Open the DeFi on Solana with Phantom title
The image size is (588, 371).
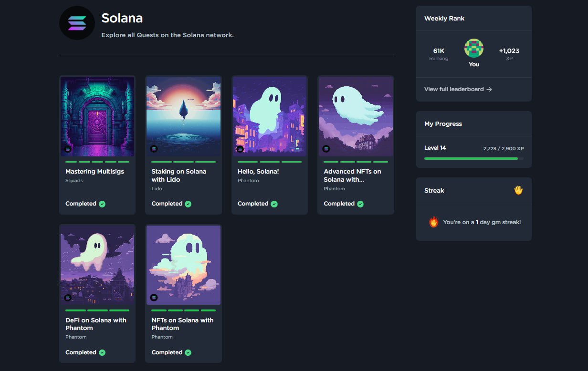(96, 324)
